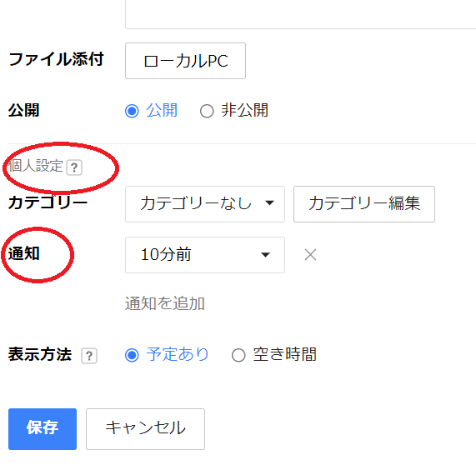Click the help icon beside 個人設定
The width and height of the screenshot is (476, 470).
(x=74, y=167)
